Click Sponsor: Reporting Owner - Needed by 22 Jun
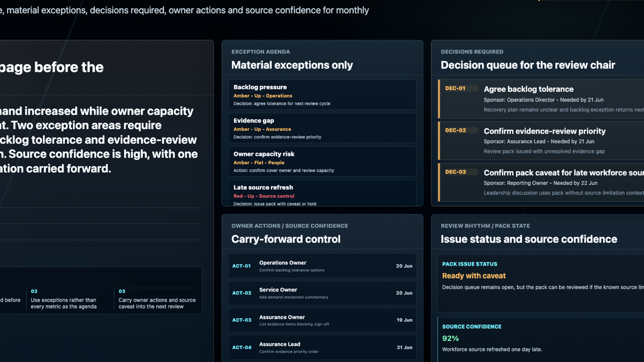This screenshot has width=644, height=362. (540, 183)
